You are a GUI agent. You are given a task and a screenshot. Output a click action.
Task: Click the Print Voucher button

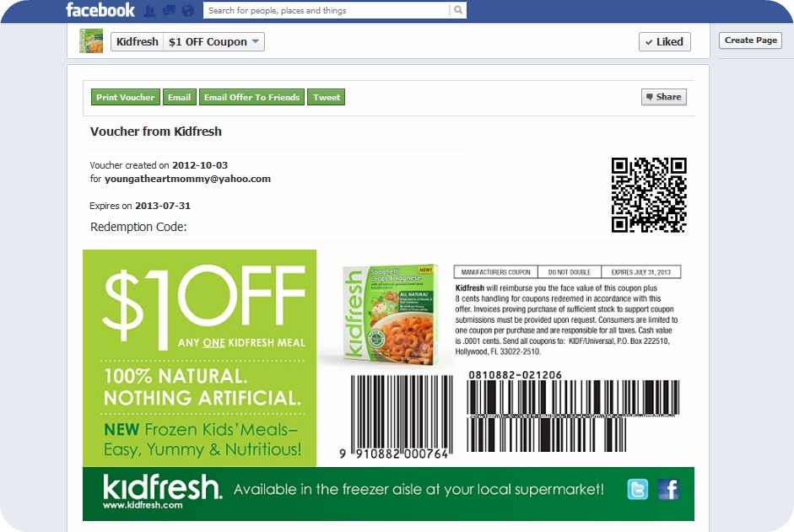[126, 97]
